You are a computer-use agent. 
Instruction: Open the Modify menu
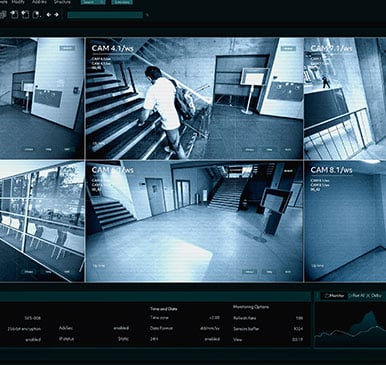click(18, 2)
